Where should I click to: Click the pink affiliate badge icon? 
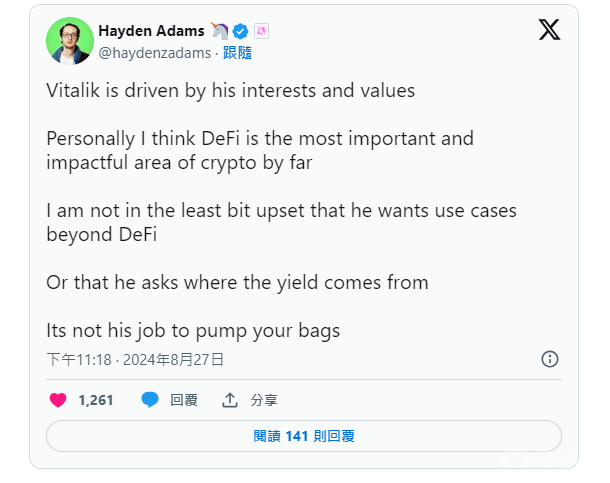(261, 31)
